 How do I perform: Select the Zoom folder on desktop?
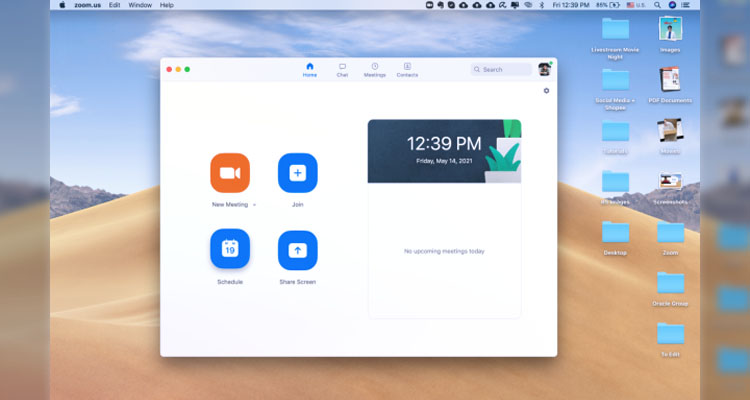click(670, 232)
